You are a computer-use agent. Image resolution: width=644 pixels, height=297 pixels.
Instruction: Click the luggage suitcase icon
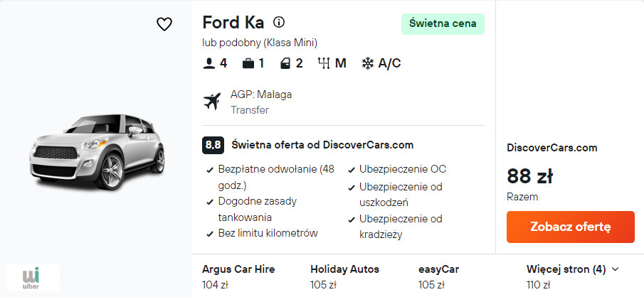pos(248,63)
